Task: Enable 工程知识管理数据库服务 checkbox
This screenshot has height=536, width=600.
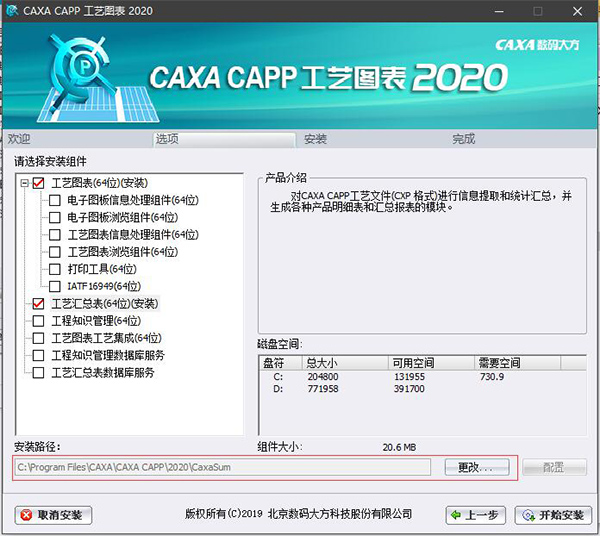Action: pyautogui.click(x=38, y=355)
